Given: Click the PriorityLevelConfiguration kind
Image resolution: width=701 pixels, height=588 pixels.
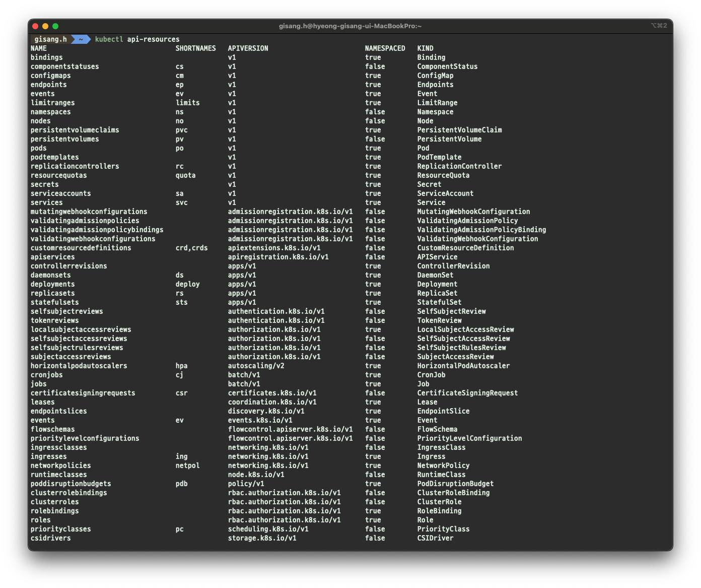Looking at the screenshot, I should coord(470,438).
